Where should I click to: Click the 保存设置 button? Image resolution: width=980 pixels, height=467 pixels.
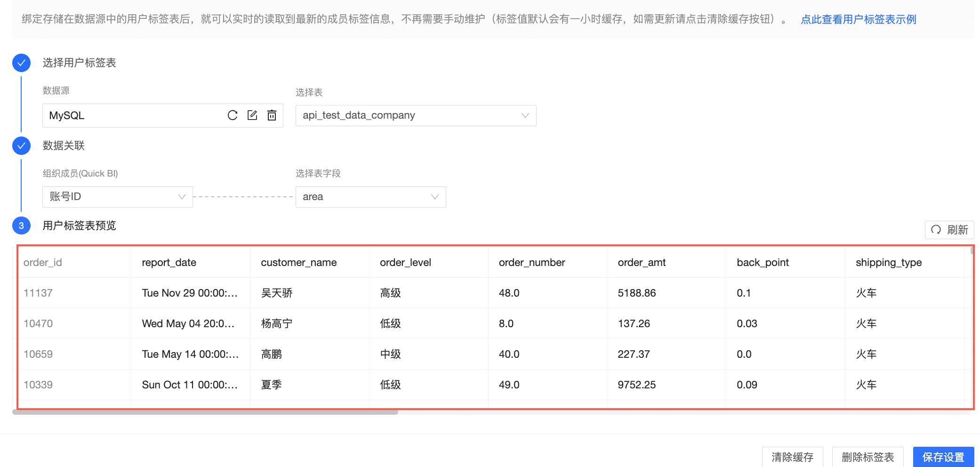point(943,457)
